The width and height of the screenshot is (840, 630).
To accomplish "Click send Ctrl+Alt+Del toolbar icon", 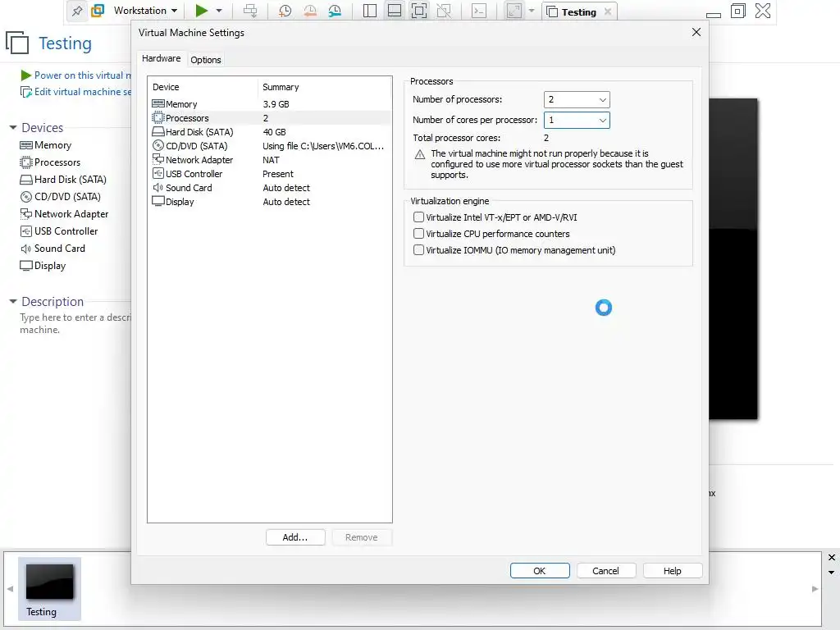I will tap(250, 11).
